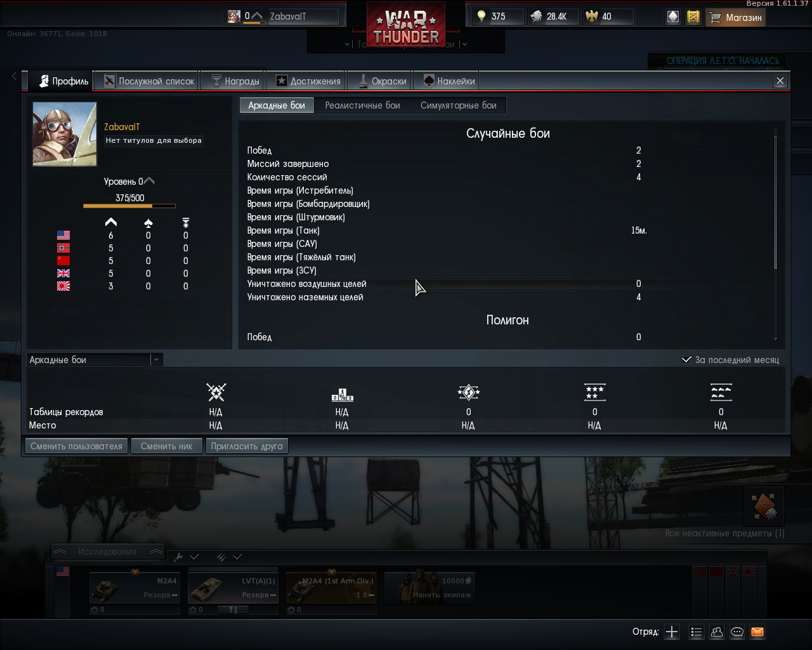Screen dimensions: 812x650
Task: Open the Магазин shop button
Action: 736,17
